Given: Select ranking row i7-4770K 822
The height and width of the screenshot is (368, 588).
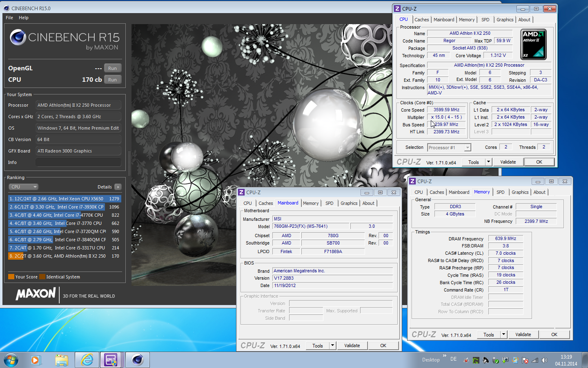Looking at the screenshot, I should coord(65,215).
